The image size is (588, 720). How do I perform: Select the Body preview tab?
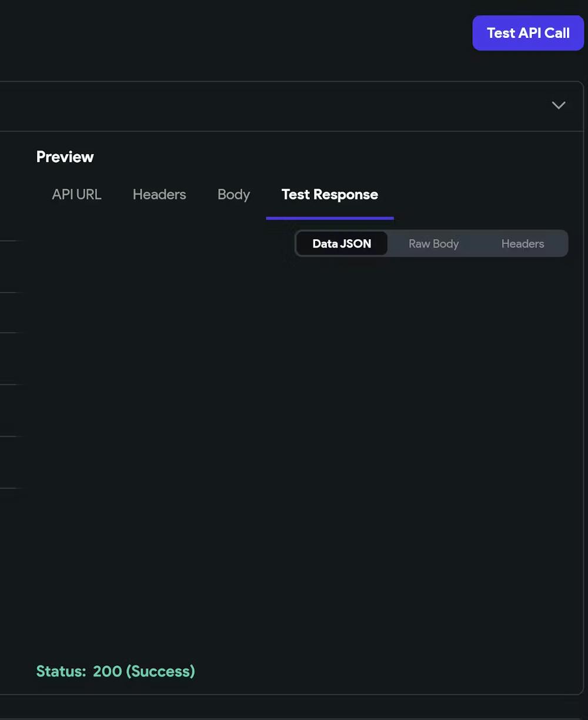click(x=233, y=195)
